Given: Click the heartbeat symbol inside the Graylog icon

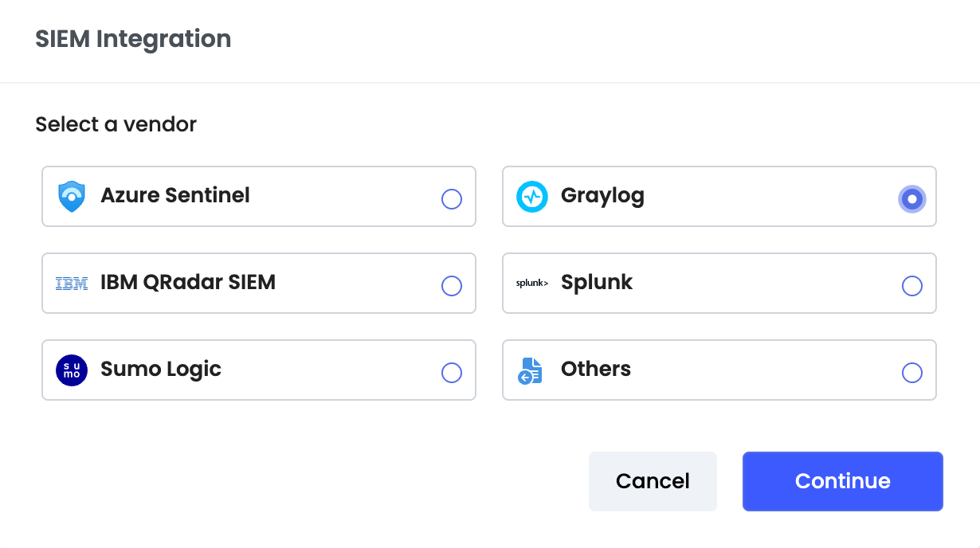Looking at the screenshot, I should tap(532, 196).
